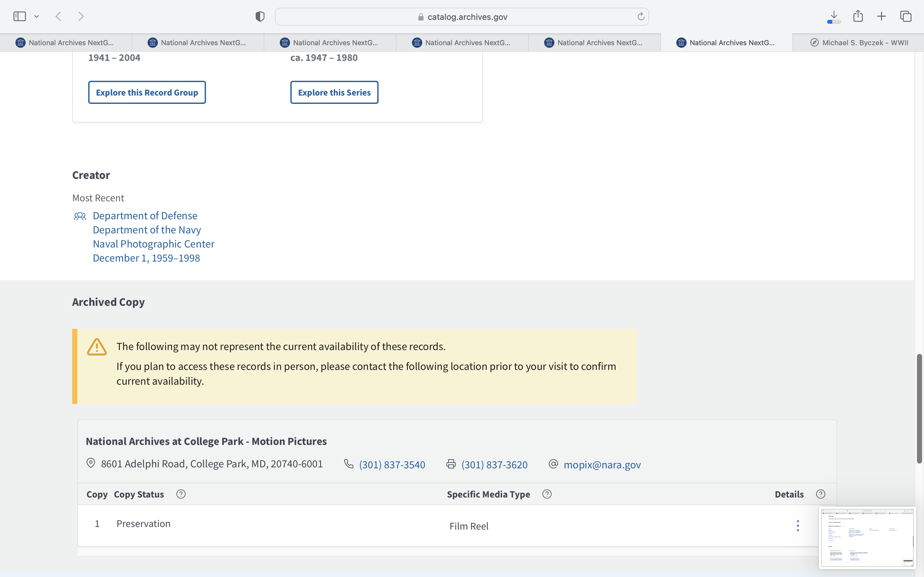Click the mopix@nara.gov email link

(x=602, y=464)
